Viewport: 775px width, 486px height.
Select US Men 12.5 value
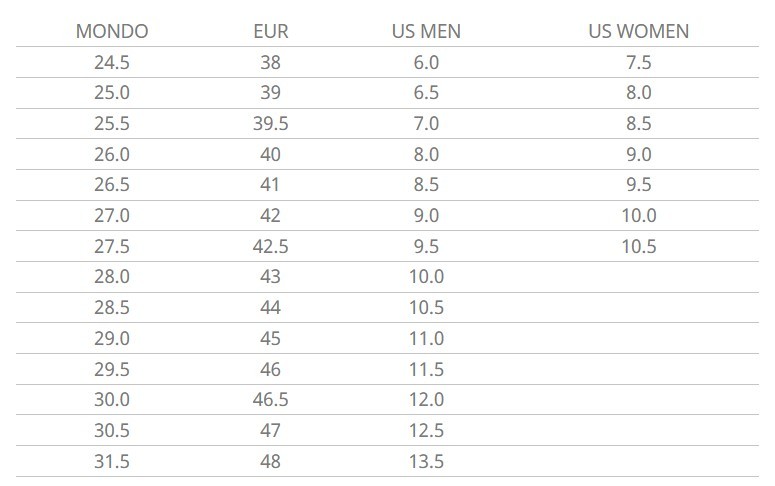pos(426,431)
